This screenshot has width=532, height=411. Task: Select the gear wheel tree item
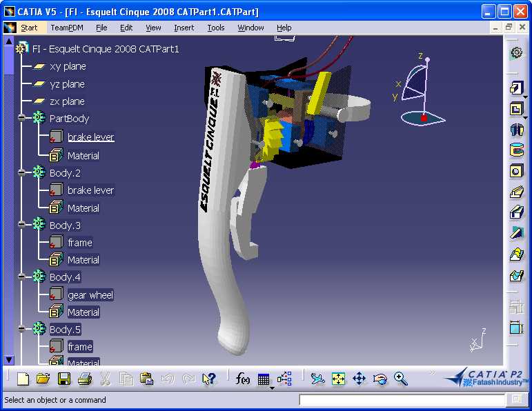90,295
